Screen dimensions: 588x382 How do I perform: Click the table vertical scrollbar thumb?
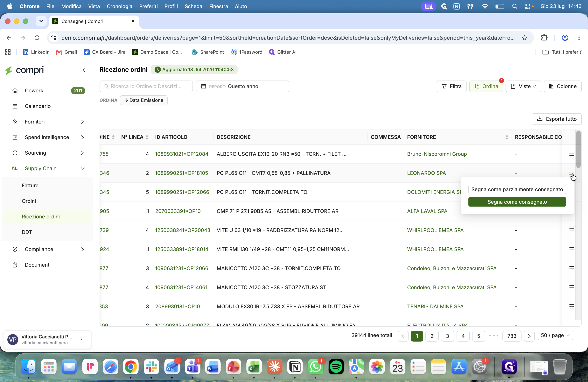tap(578, 149)
